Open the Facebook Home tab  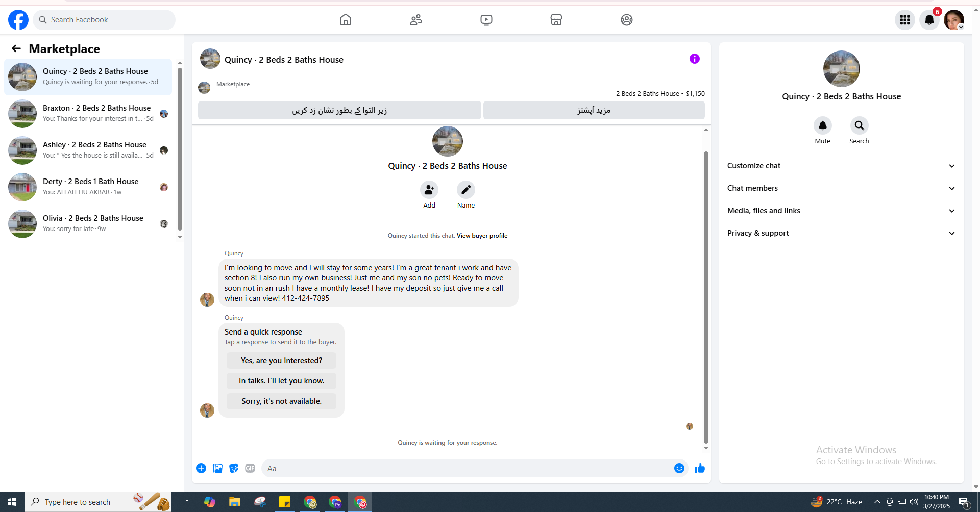click(346, 20)
